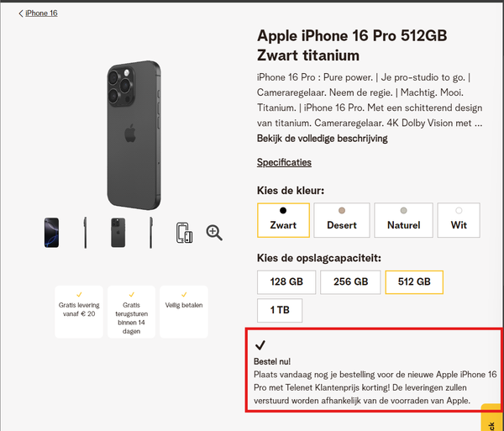The image size is (504, 431).
Task: Choose the Naturel color swatch
Action: tap(403, 219)
